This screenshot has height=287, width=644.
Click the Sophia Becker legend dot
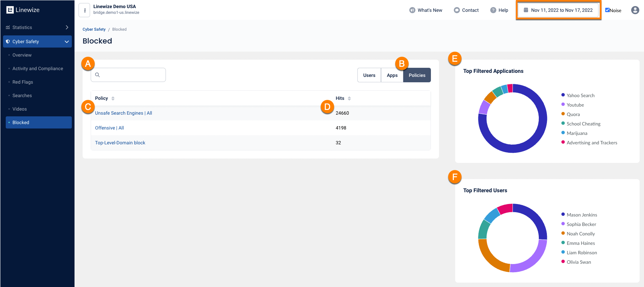(x=563, y=224)
